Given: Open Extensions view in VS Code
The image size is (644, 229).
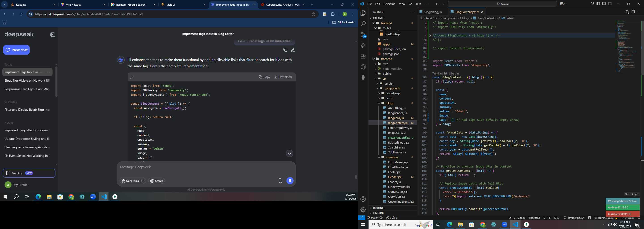Looking at the screenshot, I should click(x=363, y=56).
